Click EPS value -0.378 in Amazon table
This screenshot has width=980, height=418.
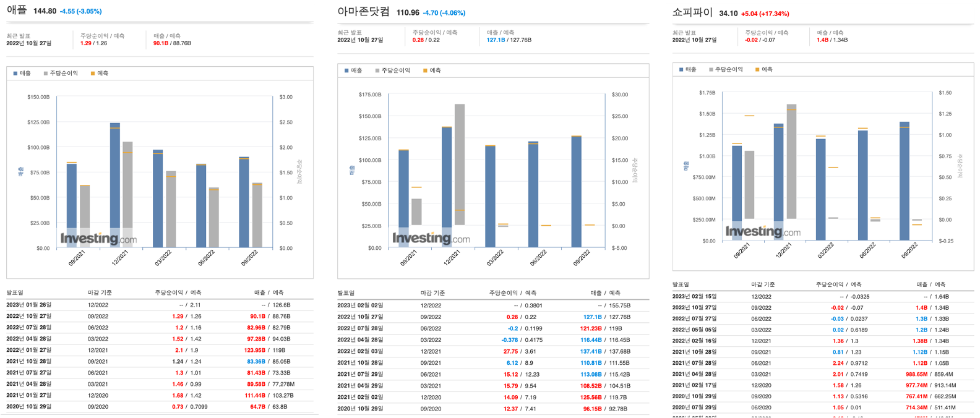pyautogui.click(x=510, y=340)
